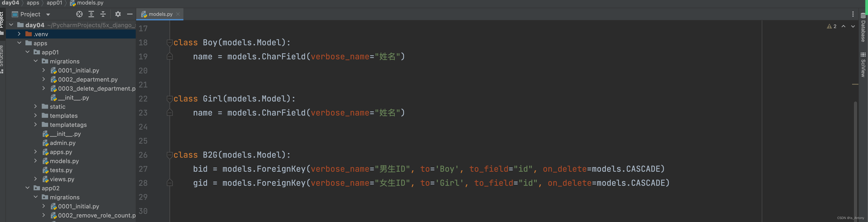This screenshot has height=222, width=868.
Task: Collapse app01 migrations folder
Action: (36, 61)
